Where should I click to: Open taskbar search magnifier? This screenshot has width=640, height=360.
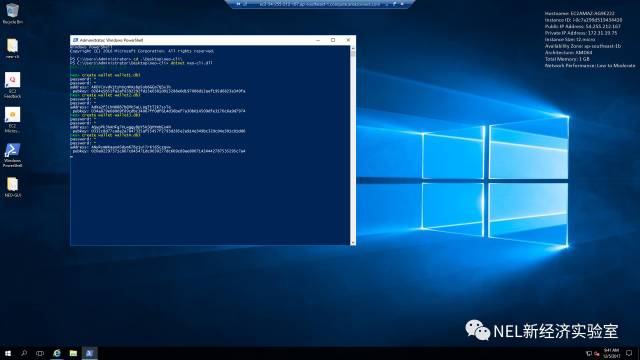coord(24,353)
